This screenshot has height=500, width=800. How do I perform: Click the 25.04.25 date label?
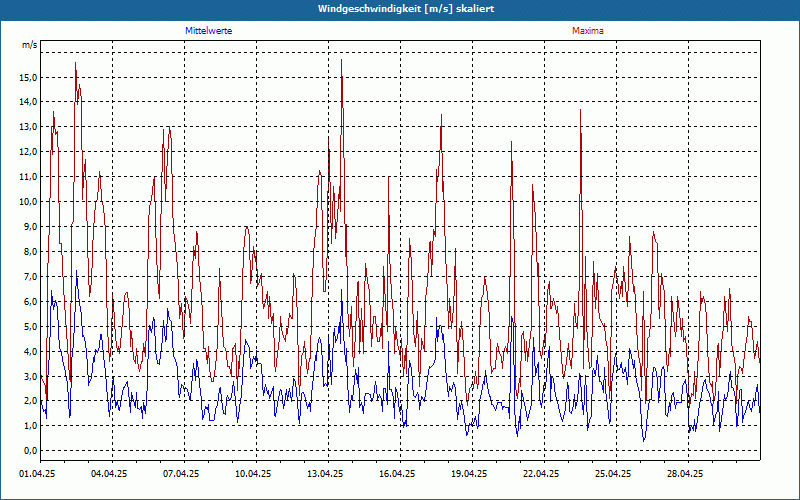coord(613,474)
